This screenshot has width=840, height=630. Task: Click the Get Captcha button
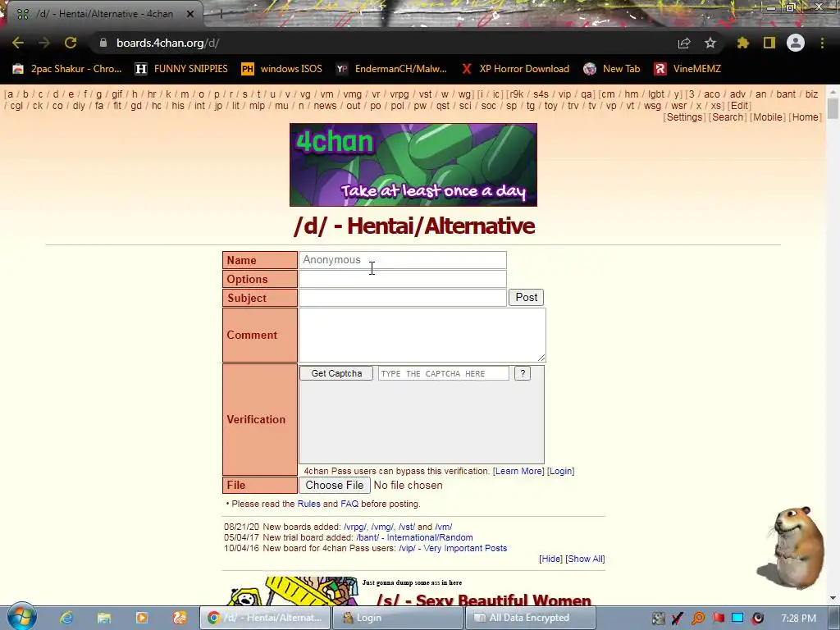[336, 373]
